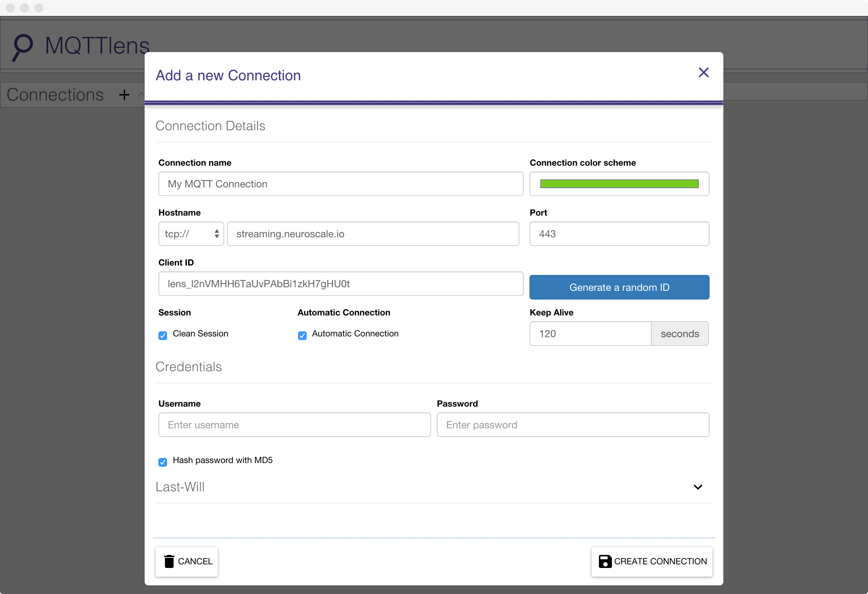Screen dimensions: 868x594
Task: Disable Hash password with MD5
Action: pos(163,462)
